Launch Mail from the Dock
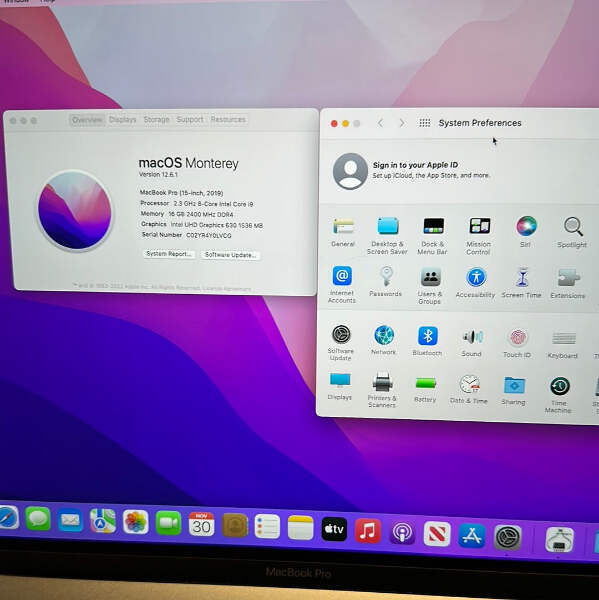 tap(70, 520)
